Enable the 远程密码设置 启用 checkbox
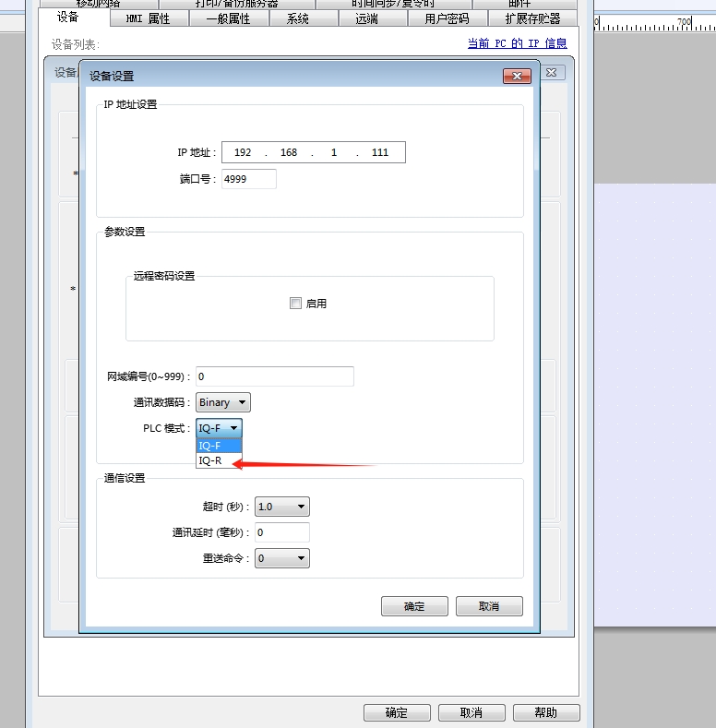The width and height of the screenshot is (716, 728). (295, 304)
